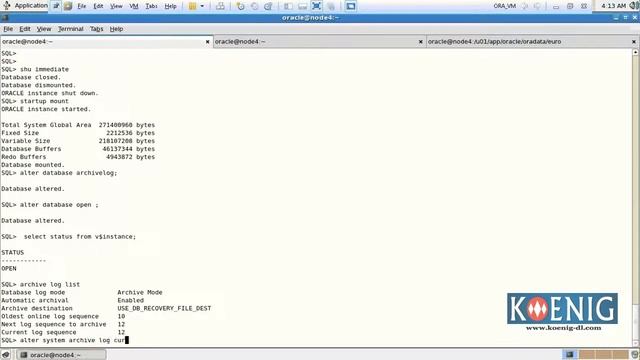Viewport: 640px width, 360px height.
Task: Click the send Ctrl+Alt+Del icon
Action: coord(220,6)
